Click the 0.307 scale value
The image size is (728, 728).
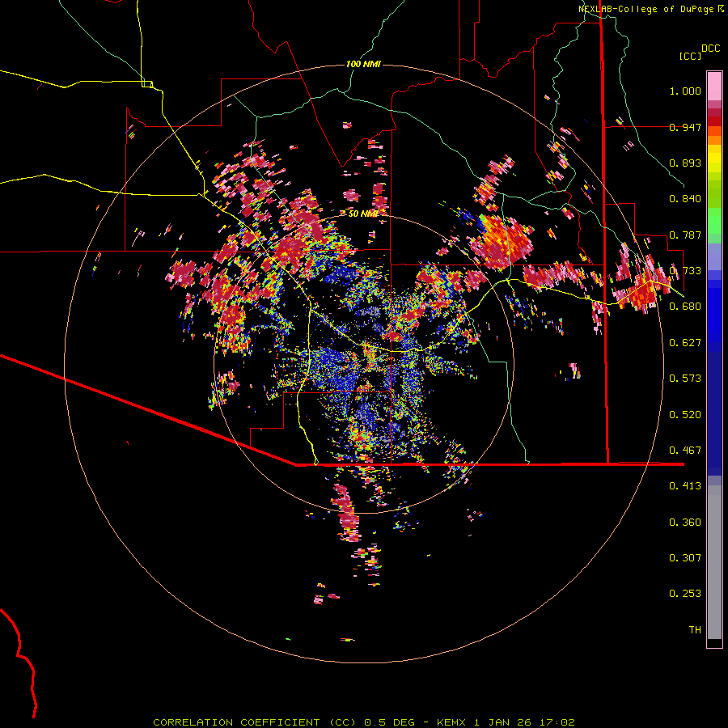[x=685, y=558]
